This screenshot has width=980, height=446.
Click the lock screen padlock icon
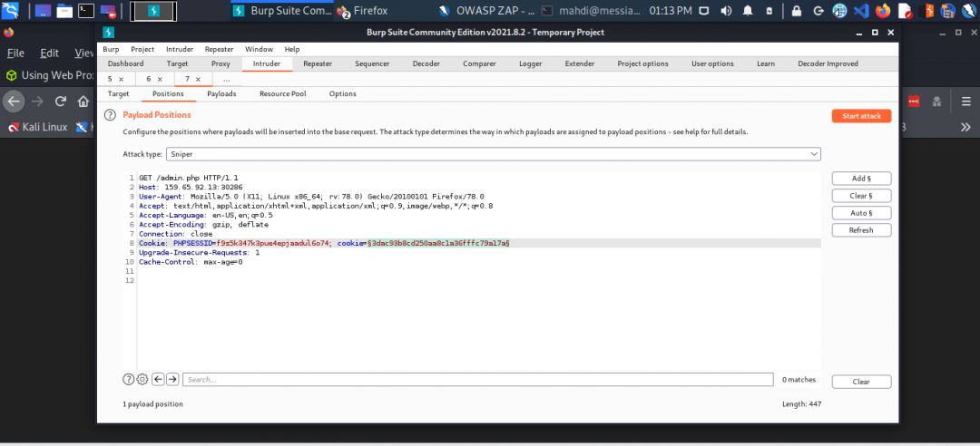pyautogui.click(x=797, y=11)
